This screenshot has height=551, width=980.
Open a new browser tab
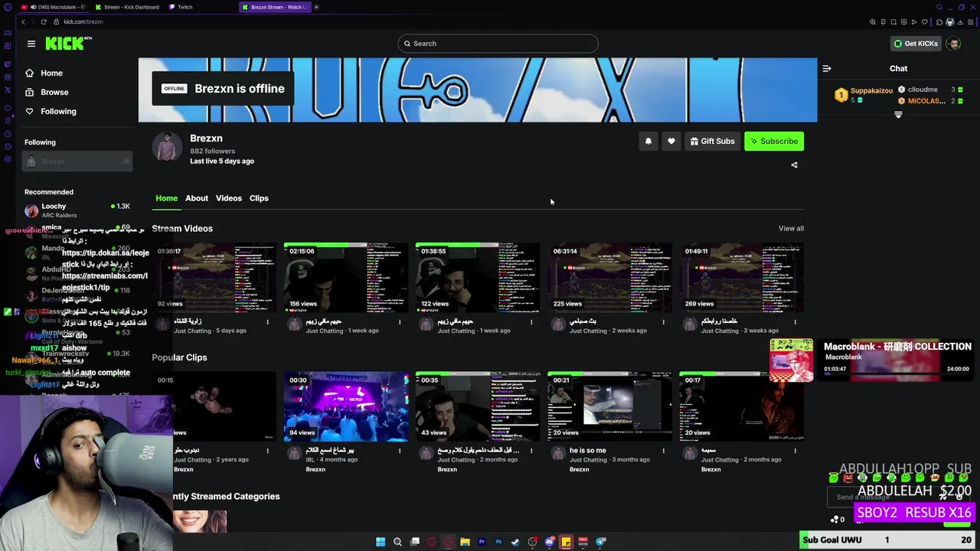tap(316, 7)
